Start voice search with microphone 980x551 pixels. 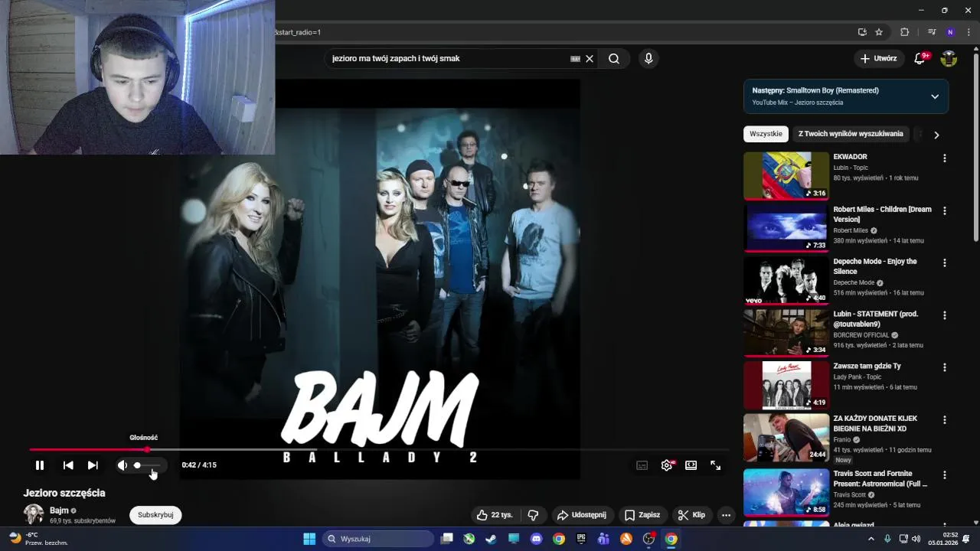pyautogui.click(x=648, y=59)
